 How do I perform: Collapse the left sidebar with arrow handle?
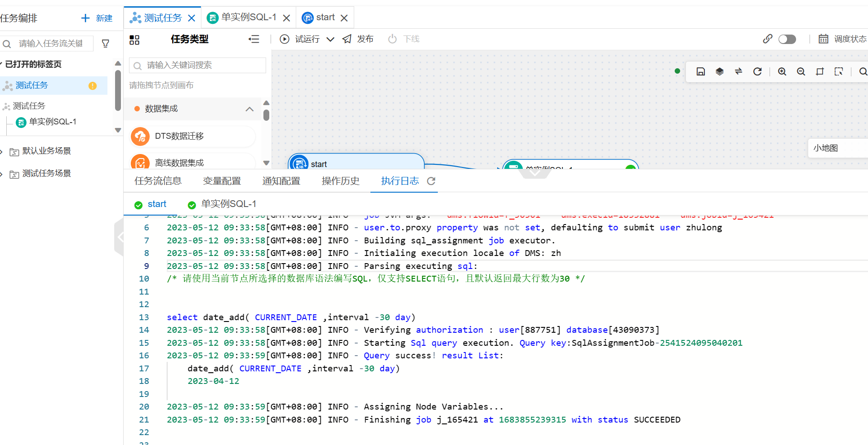click(119, 237)
